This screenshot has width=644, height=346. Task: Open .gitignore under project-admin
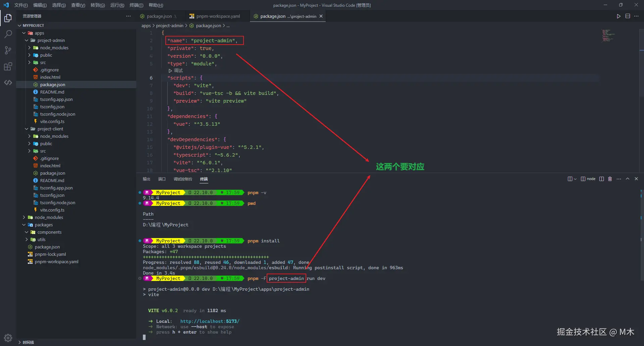pyautogui.click(x=49, y=70)
